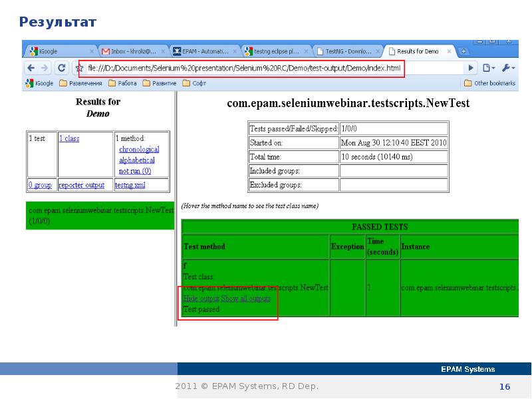Open the page menu dropdown

(x=489, y=68)
